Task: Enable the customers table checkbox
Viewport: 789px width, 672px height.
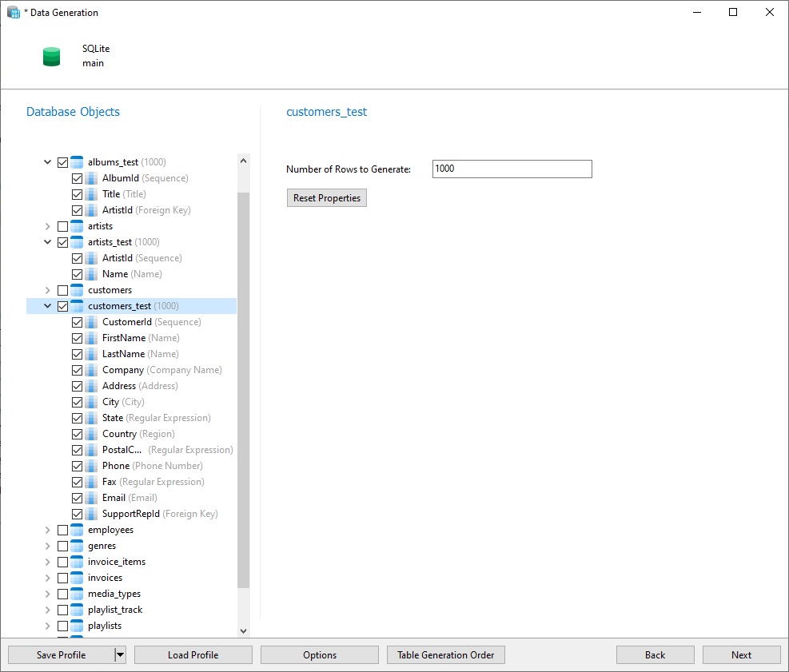Action: click(62, 290)
